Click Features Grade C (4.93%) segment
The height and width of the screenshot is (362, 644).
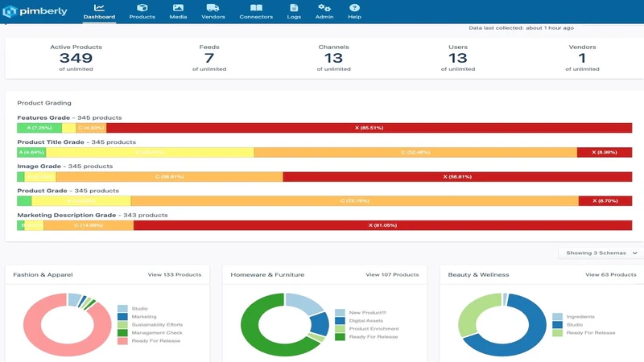click(x=91, y=128)
